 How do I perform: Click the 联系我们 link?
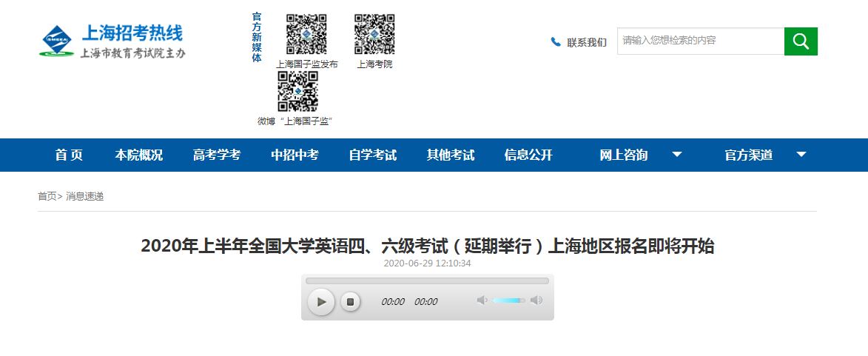587,42
